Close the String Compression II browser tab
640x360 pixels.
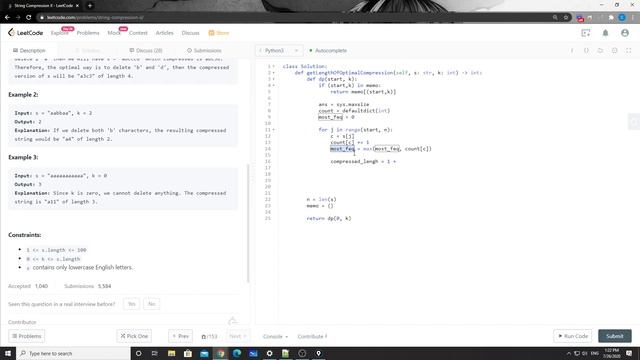pos(77,6)
